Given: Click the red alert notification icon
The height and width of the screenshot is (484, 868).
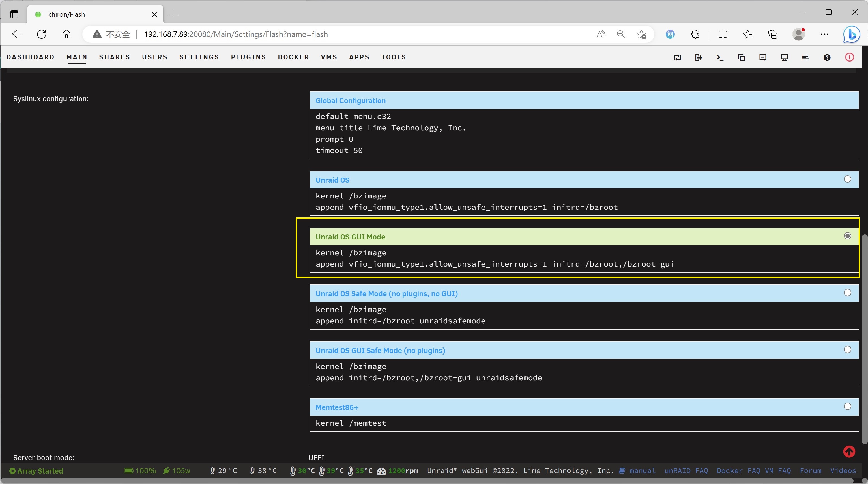Looking at the screenshot, I should click(849, 58).
